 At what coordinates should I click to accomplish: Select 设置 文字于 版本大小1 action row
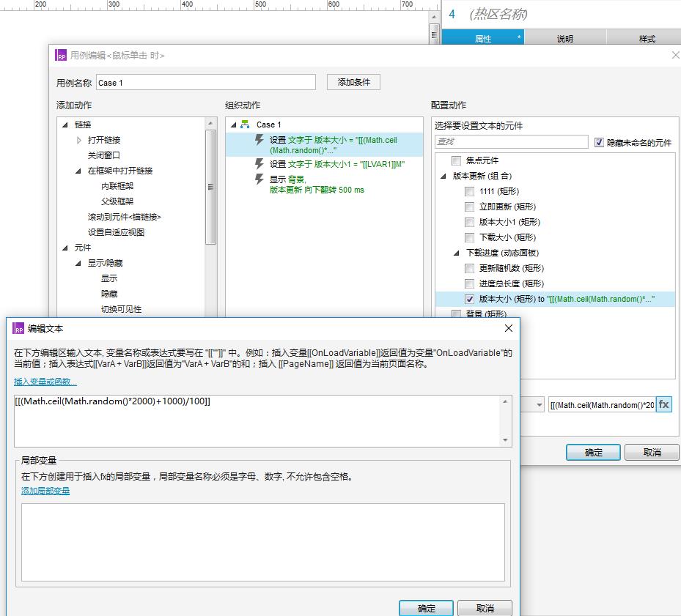pos(324,164)
